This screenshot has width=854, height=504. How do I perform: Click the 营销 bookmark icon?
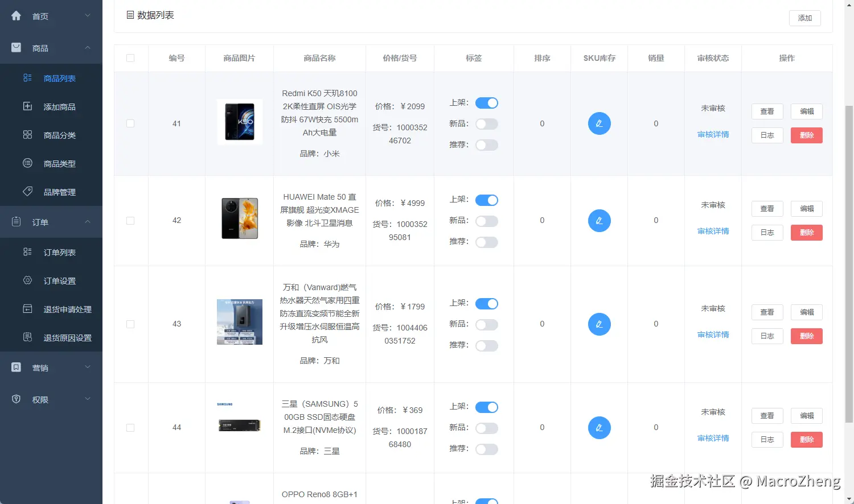coord(16,367)
